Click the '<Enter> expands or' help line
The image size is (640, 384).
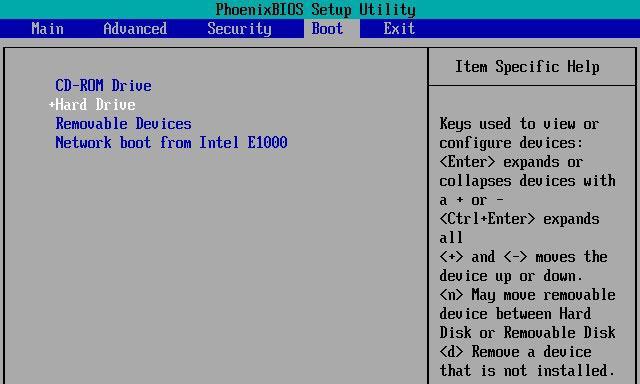coord(511,162)
